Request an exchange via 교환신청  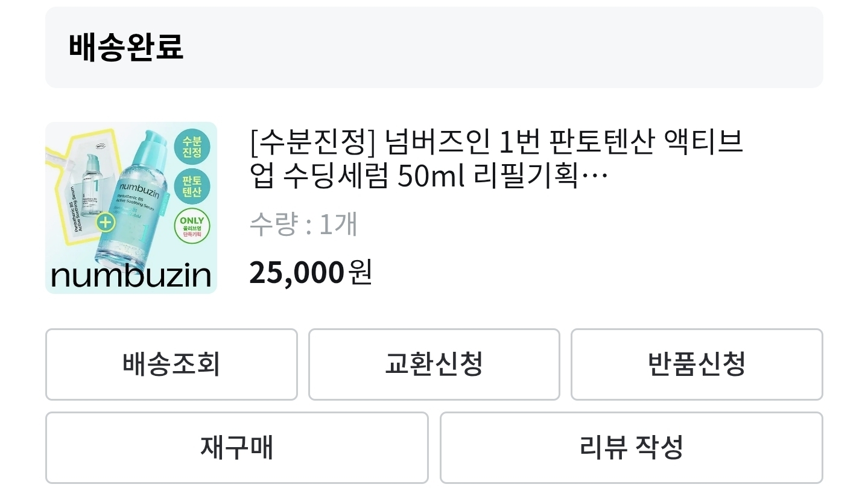pyautogui.click(x=434, y=364)
